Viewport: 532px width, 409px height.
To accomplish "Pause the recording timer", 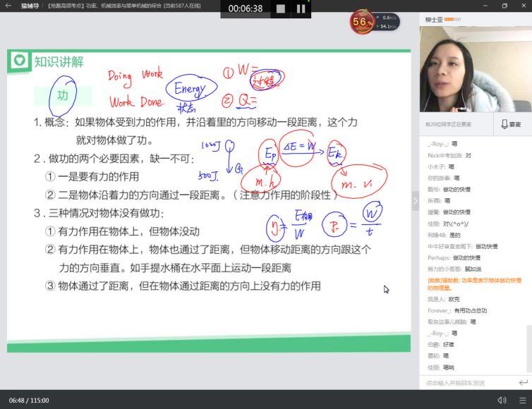I will (x=301, y=9).
